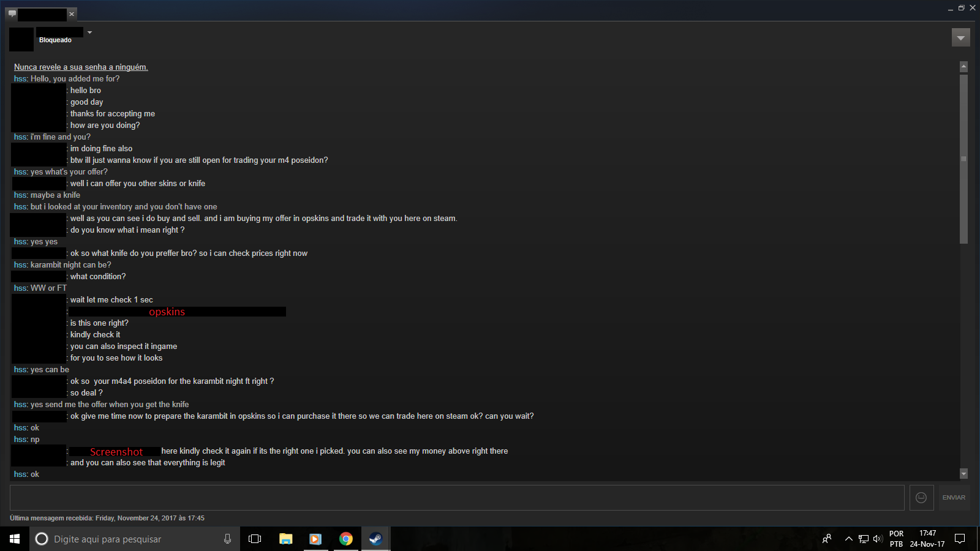Click the scroll up arrow in chat

963,66
